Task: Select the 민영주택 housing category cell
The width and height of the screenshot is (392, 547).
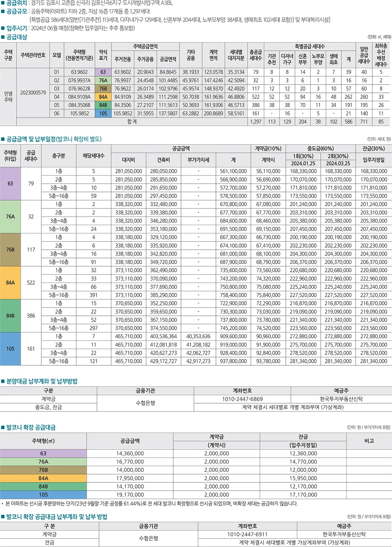Action: pos(8,96)
